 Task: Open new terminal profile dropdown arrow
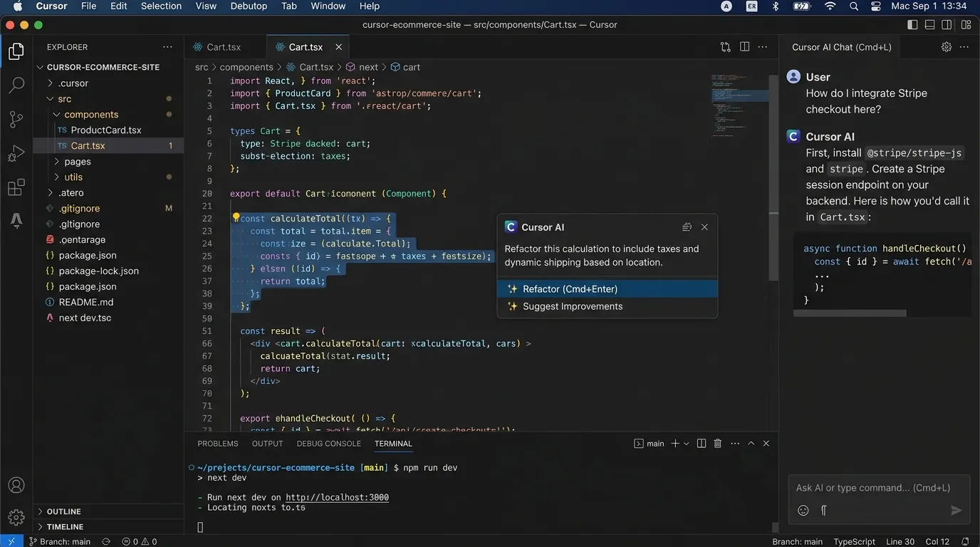687,443
